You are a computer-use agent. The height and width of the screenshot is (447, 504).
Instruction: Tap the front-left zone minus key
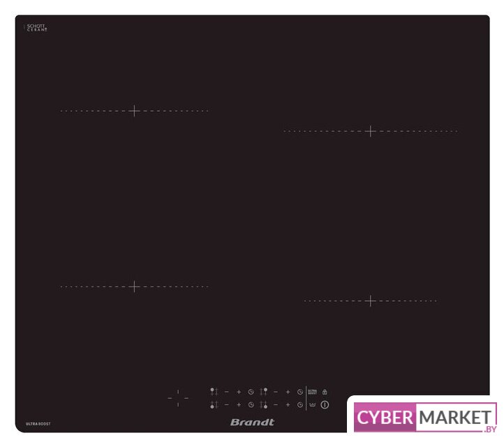point(226,405)
